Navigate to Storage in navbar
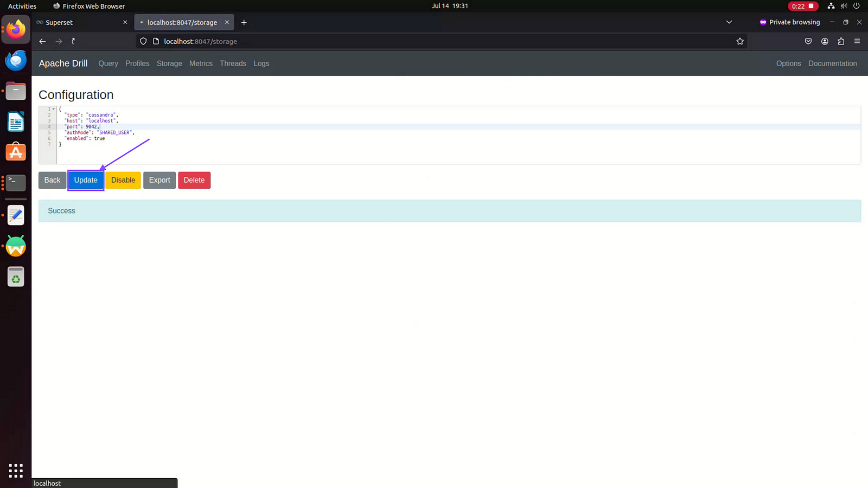868x488 pixels. [x=169, y=63]
